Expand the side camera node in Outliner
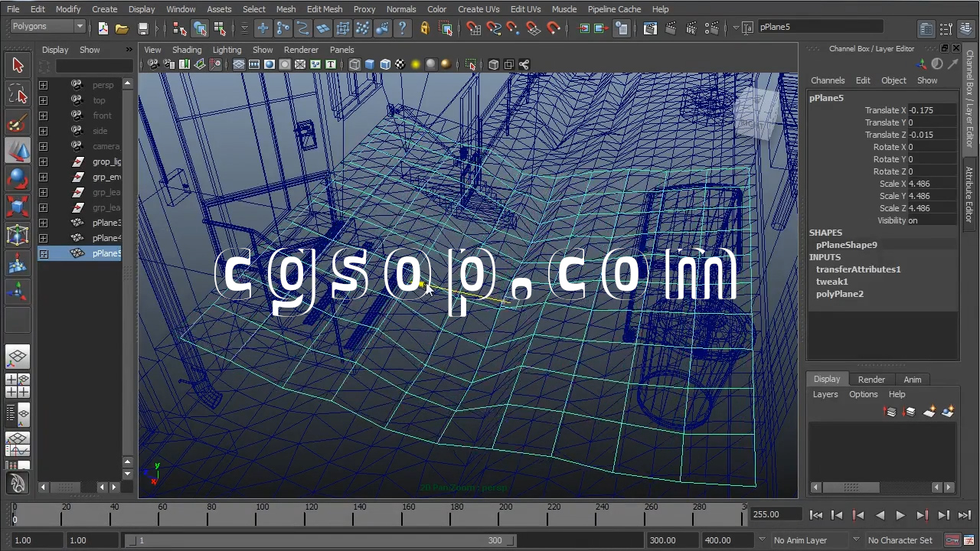The image size is (980, 551). 43,131
